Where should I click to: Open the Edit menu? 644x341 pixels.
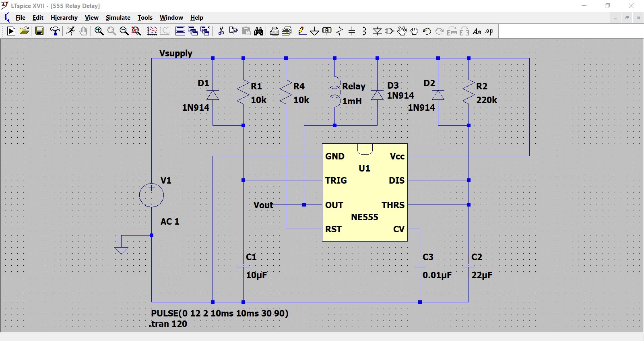tap(38, 18)
